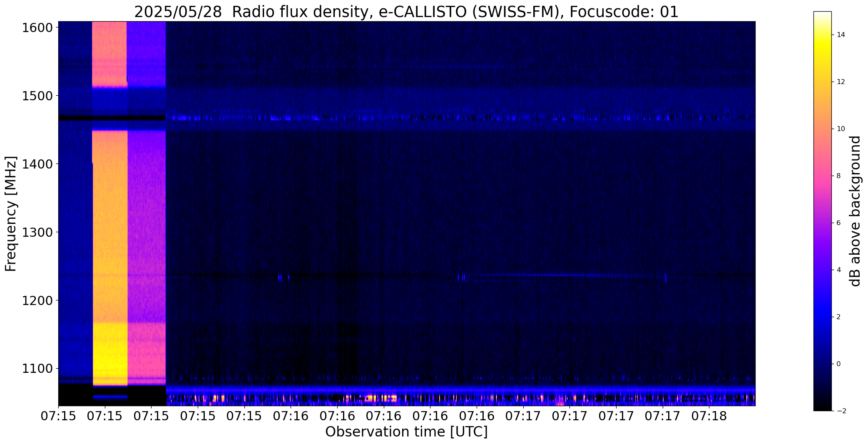Click the colorbar tick labeled 4
The width and height of the screenshot is (868, 444).
pyautogui.click(x=838, y=270)
